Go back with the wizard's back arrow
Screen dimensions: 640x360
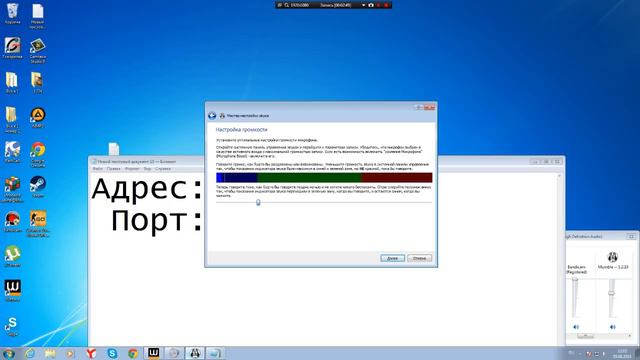[212, 116]
